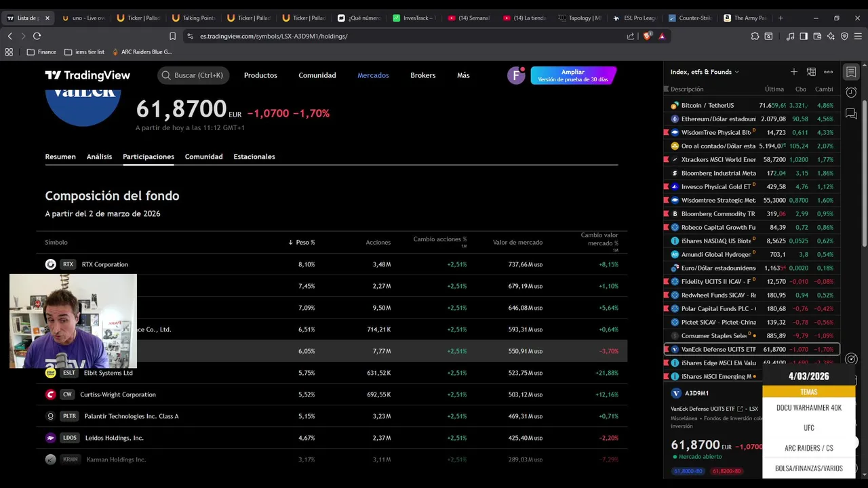Image resolution: width=868 pixels, height=488 pixels.
Task: Share the page via address bar icon
Action: point(631,36)
